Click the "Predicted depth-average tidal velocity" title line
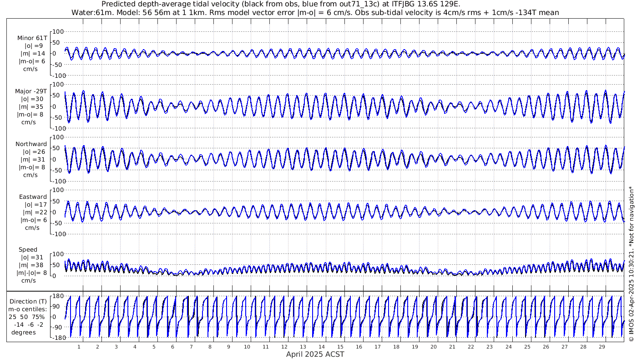Viewport: 637px width, 364px height. click(281, 4)
